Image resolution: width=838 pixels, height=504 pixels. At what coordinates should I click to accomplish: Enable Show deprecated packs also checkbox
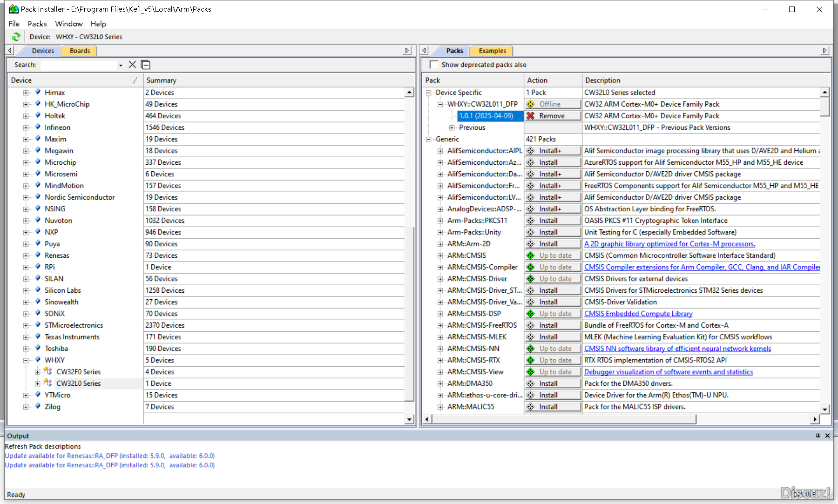click(434, 65)
